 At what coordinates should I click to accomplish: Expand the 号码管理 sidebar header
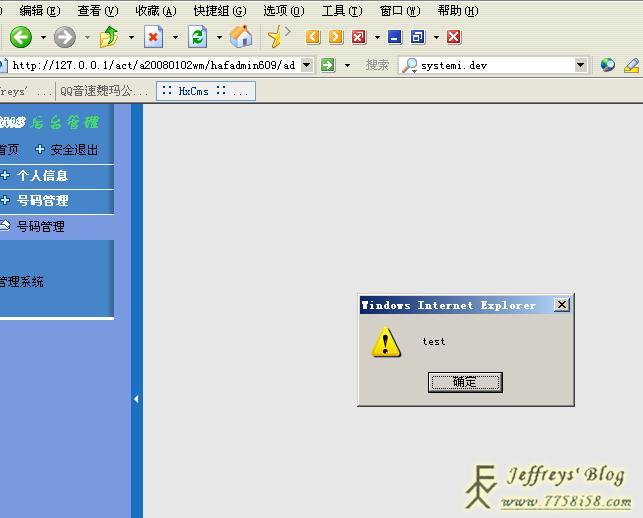[x=42, y=201]
